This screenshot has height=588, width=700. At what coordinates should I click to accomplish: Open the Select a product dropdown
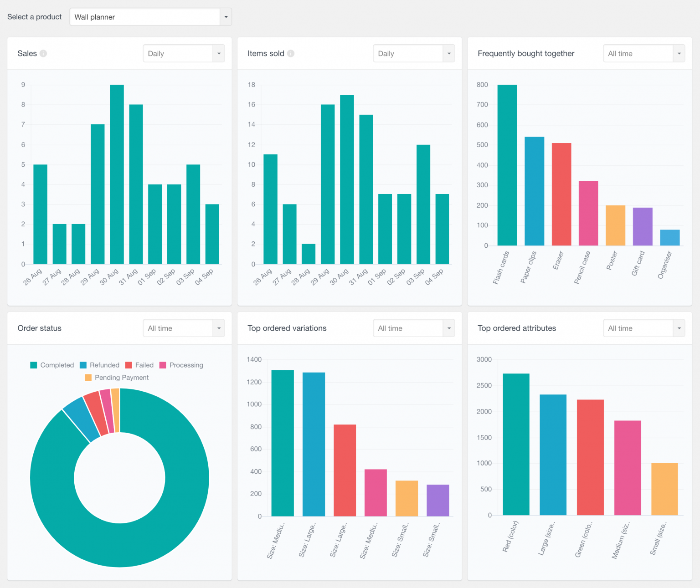[x=150, y=17]
